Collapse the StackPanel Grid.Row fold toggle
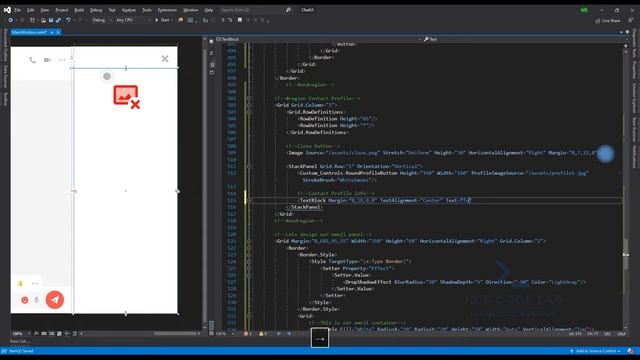 (x=249, y=166)
